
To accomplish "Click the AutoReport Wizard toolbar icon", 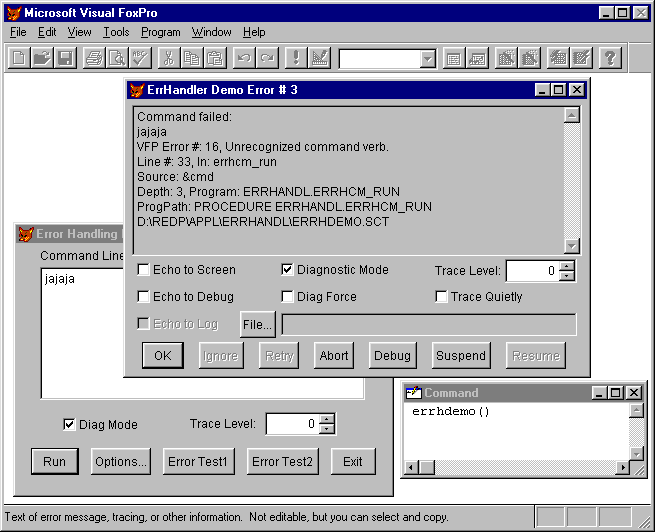I will point(581,58).
